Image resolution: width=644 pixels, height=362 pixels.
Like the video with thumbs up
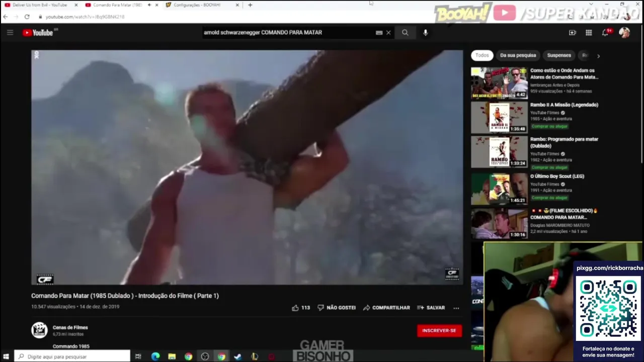(295, 308)
